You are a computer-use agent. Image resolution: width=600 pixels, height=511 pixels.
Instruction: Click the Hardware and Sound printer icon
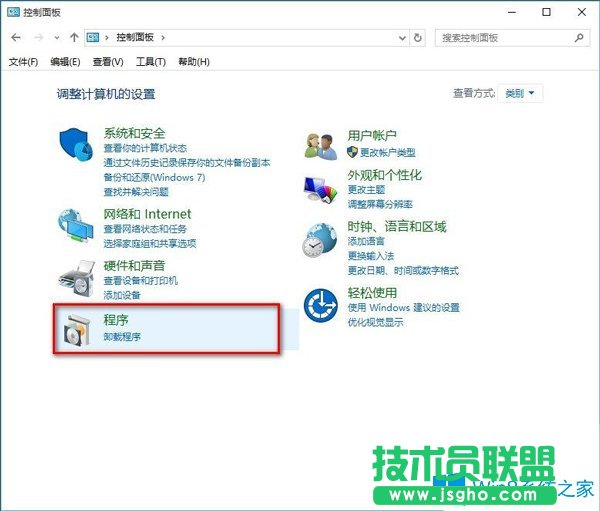click(x=77, y=277)
